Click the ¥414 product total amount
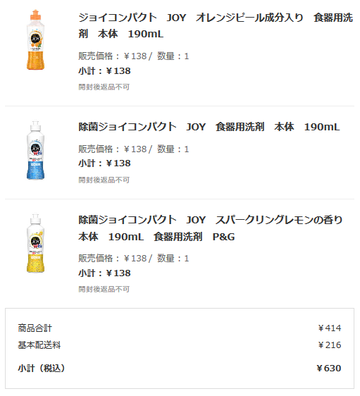The width and height of the screenshot is (360, 396). point(329,328)
